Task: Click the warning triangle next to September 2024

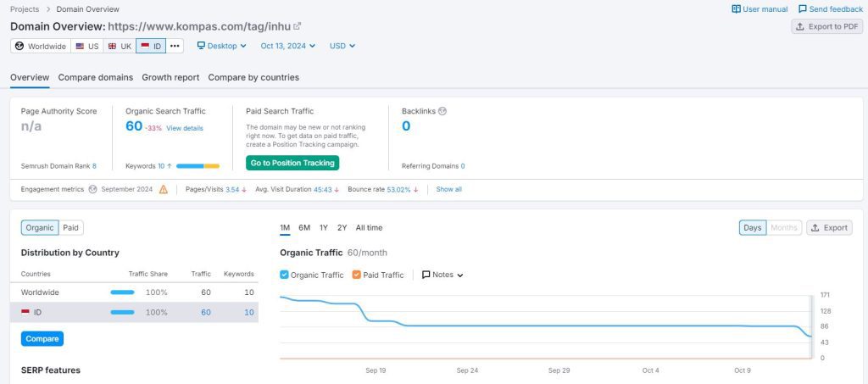Action: coord(164,189)
